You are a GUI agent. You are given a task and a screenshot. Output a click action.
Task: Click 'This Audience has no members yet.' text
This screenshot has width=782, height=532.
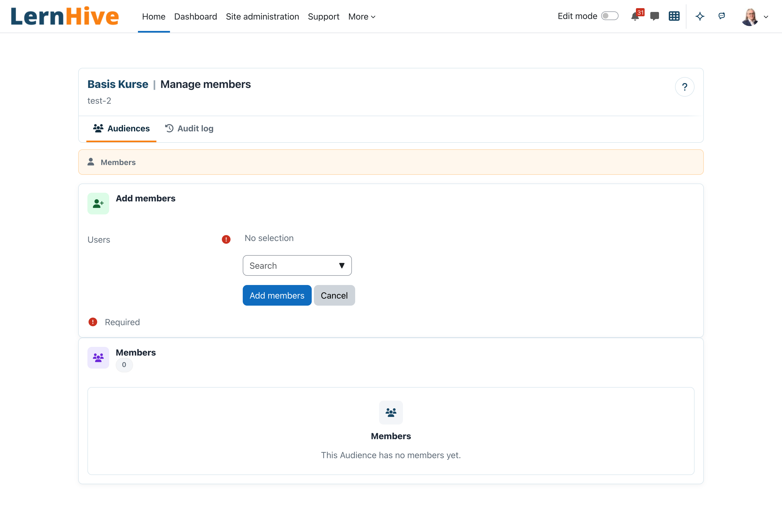click(391, 455)
